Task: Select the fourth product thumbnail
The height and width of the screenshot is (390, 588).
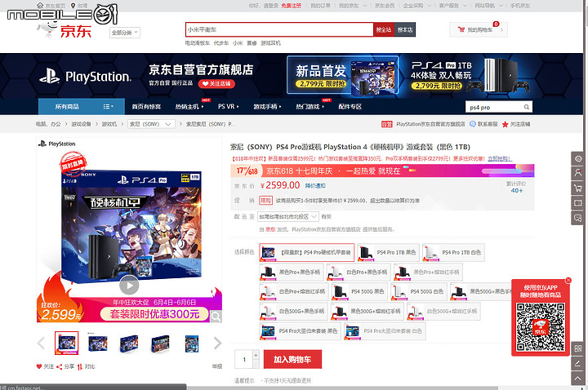Action: pos(160,343)
